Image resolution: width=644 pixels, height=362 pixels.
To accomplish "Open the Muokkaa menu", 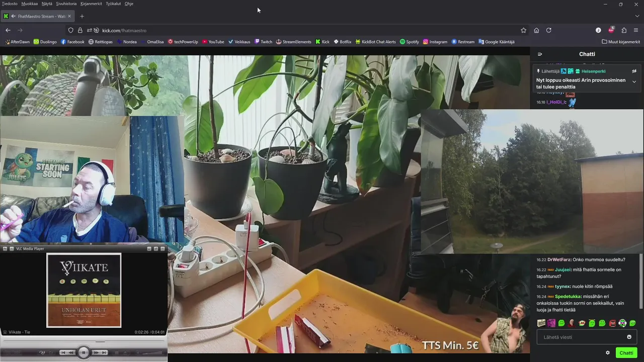I will point(30,4).
